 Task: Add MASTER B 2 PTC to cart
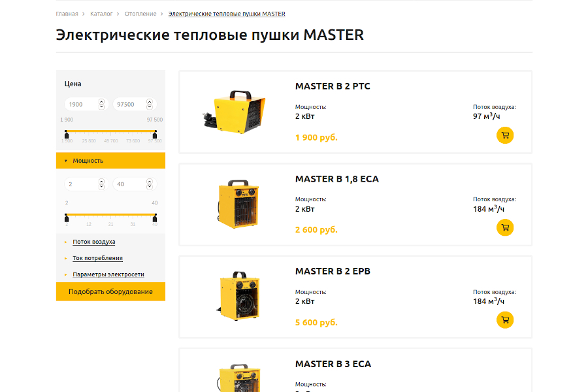[x=504, y=135]
